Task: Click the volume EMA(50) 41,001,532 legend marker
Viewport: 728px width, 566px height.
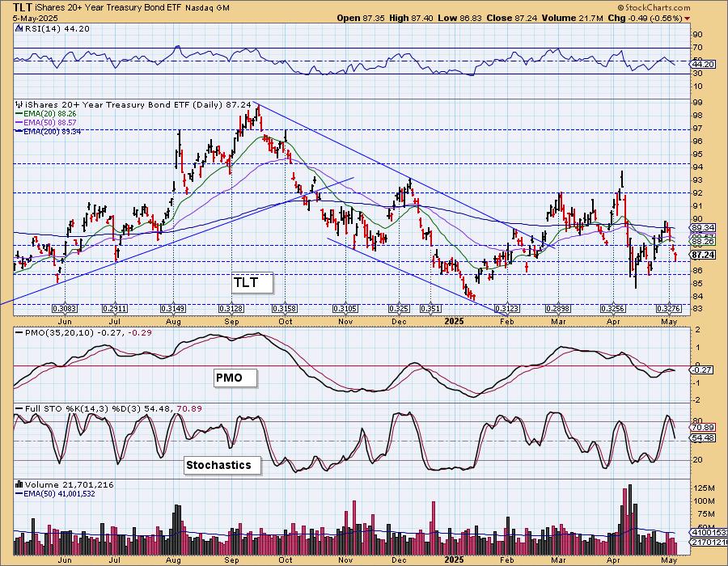Action: tap(19, 494)
